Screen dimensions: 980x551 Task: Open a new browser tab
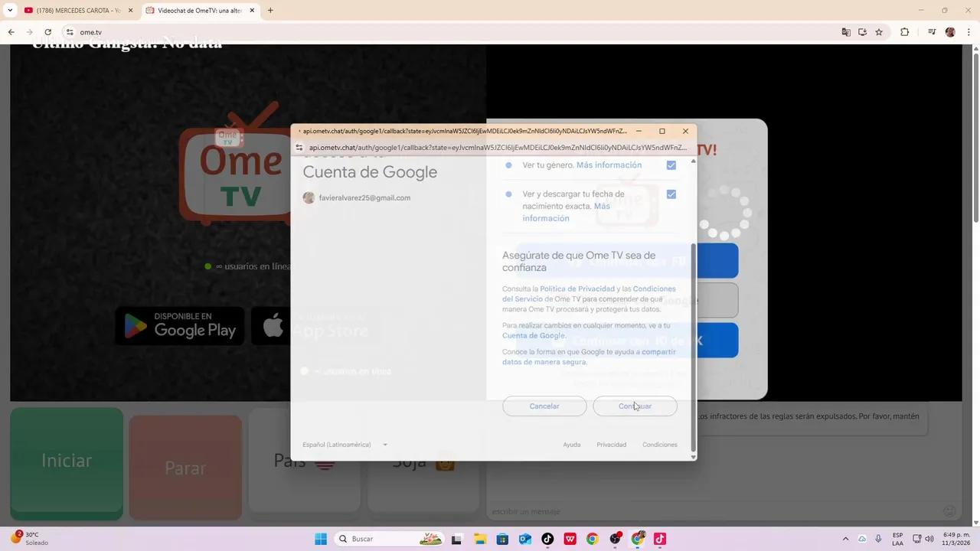270,11
